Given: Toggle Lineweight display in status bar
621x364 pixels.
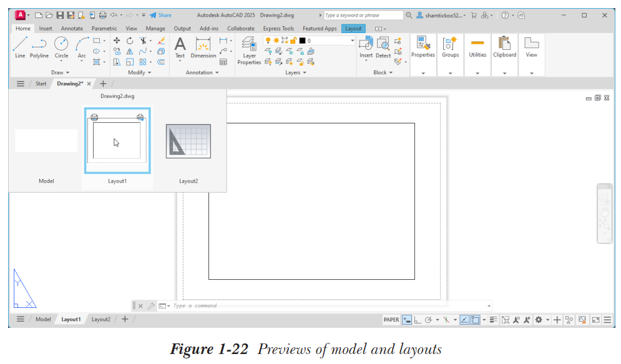Looking at the screenshot, I should click(494, 320).
